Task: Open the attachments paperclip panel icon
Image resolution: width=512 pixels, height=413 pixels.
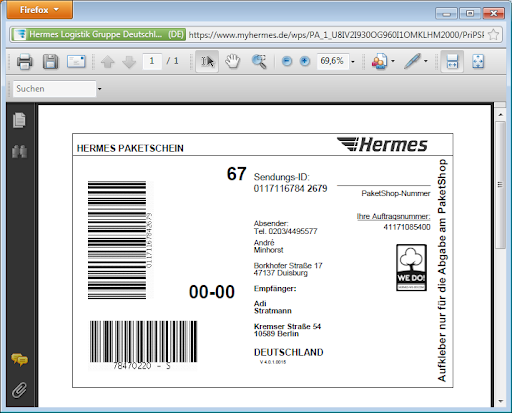Action: pos(19,390)
